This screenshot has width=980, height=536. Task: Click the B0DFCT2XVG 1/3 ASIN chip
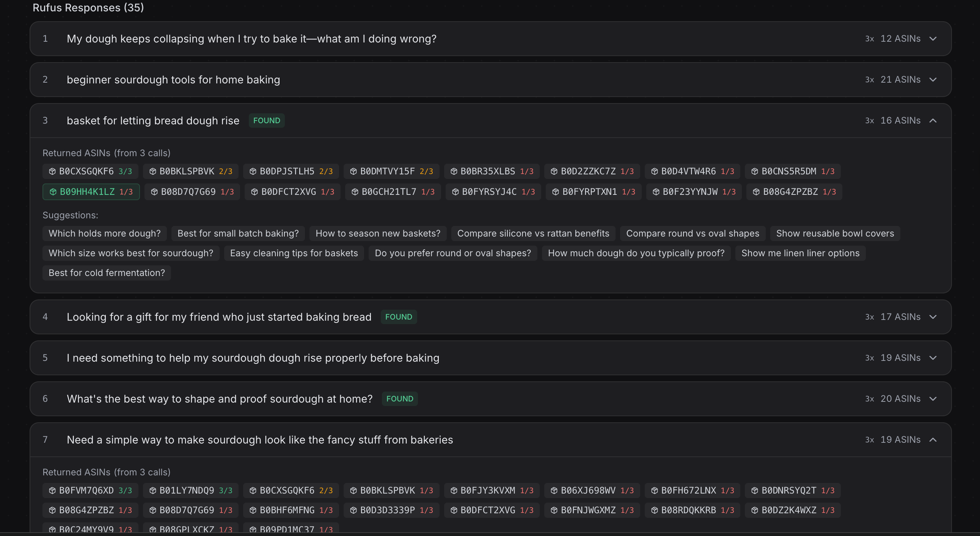[x=292, y=192]
